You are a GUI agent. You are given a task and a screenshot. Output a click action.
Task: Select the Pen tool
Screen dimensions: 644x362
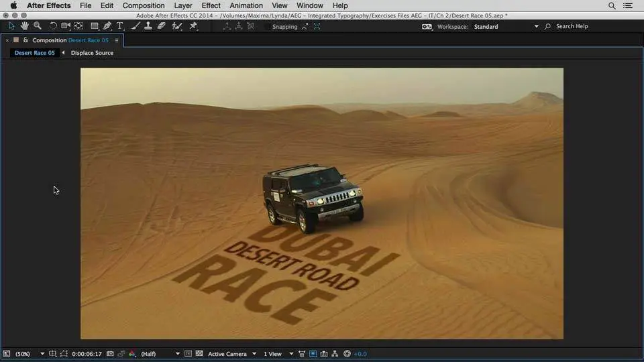click(107, 26)
